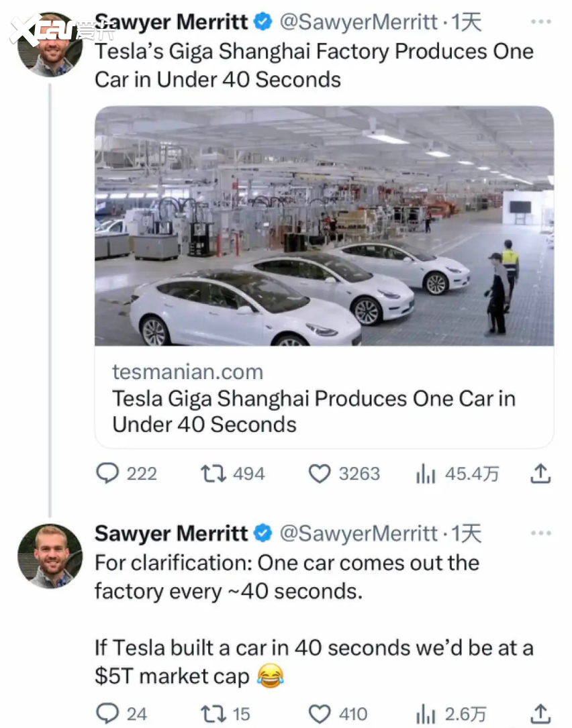Share the first tweet via share icon

pyautogui.click(x=540, y=474)
